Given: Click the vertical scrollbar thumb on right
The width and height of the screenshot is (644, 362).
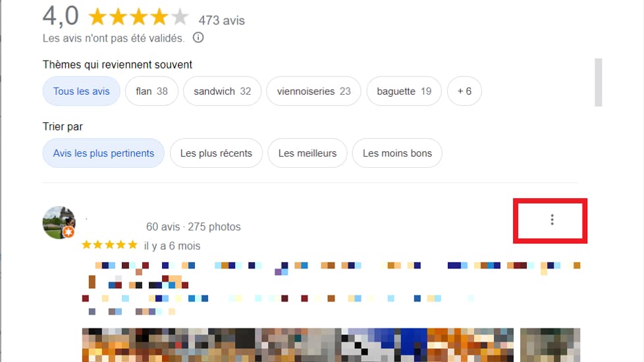Looking at the screenshot, I should tap(599, 82).
